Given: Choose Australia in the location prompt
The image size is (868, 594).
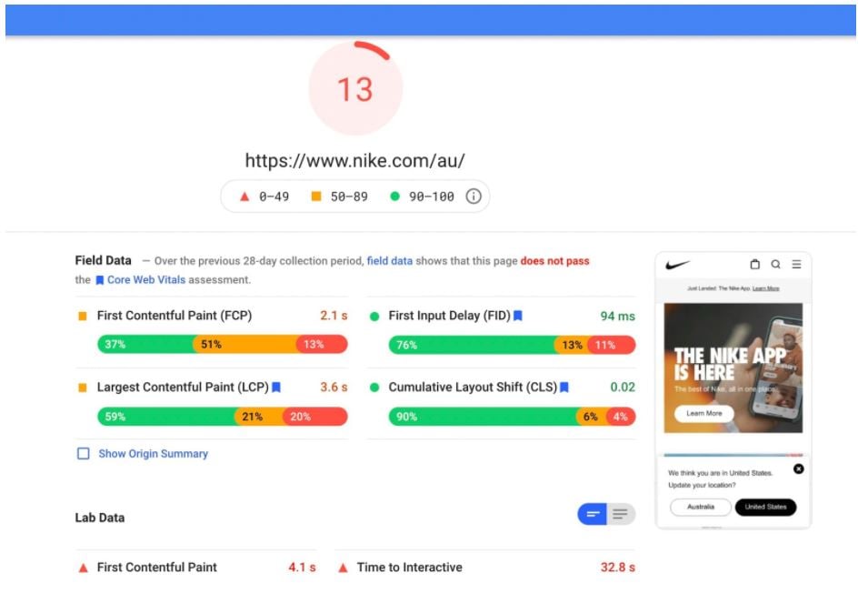Looking at the screenshot, I should 701,507.
